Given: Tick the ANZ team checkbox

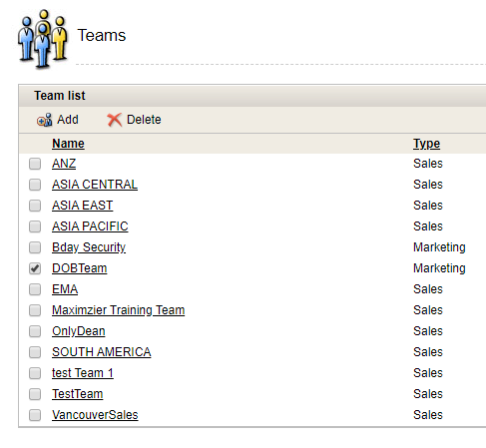Looking at the screenshot, I should click(35, 164).
